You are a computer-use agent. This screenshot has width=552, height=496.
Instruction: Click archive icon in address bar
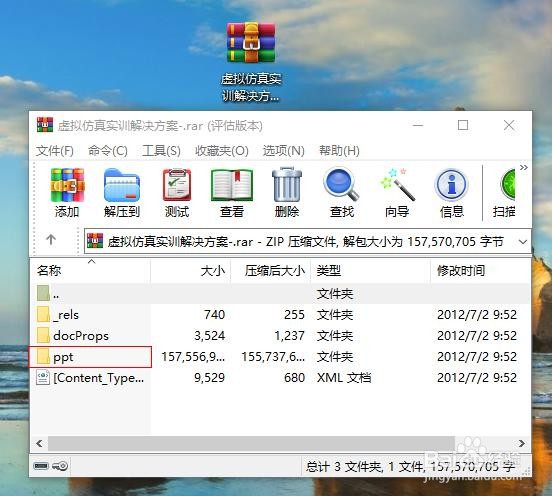pos(95,241)
